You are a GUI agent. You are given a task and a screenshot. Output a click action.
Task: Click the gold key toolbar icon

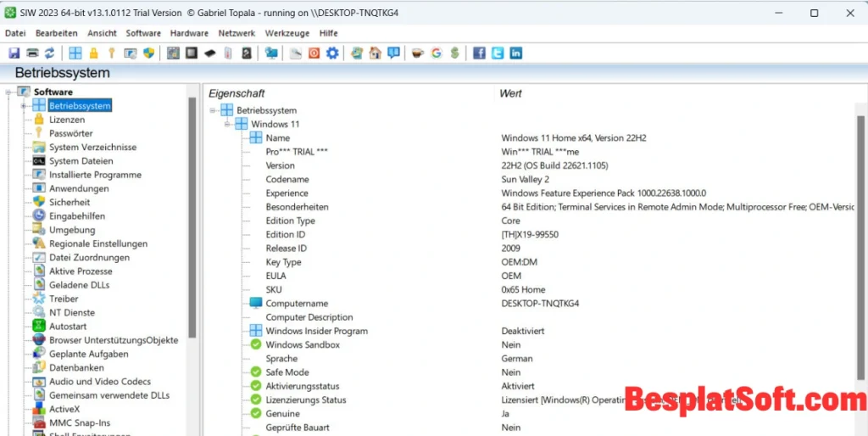point(111,53)
